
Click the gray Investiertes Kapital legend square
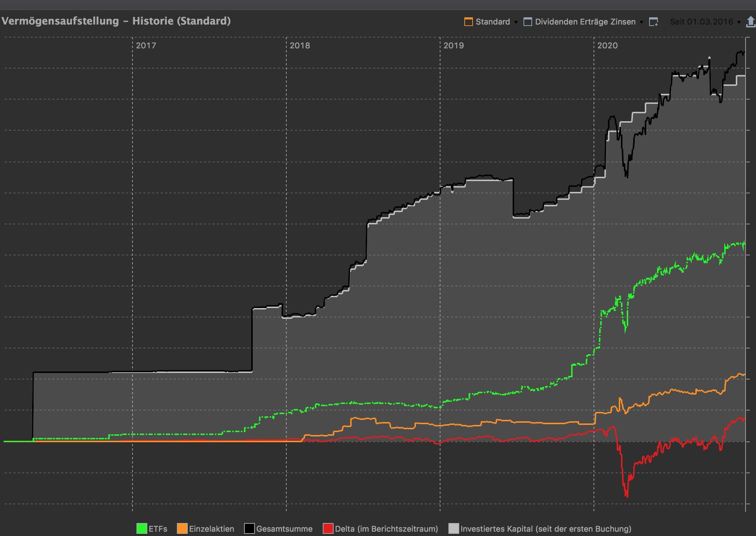(x=453, y=528)
